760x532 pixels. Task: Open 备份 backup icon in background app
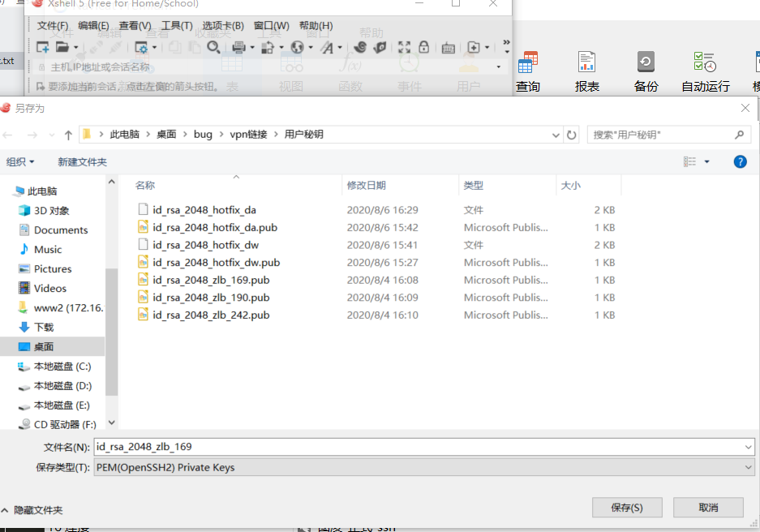tap(646, 71)
